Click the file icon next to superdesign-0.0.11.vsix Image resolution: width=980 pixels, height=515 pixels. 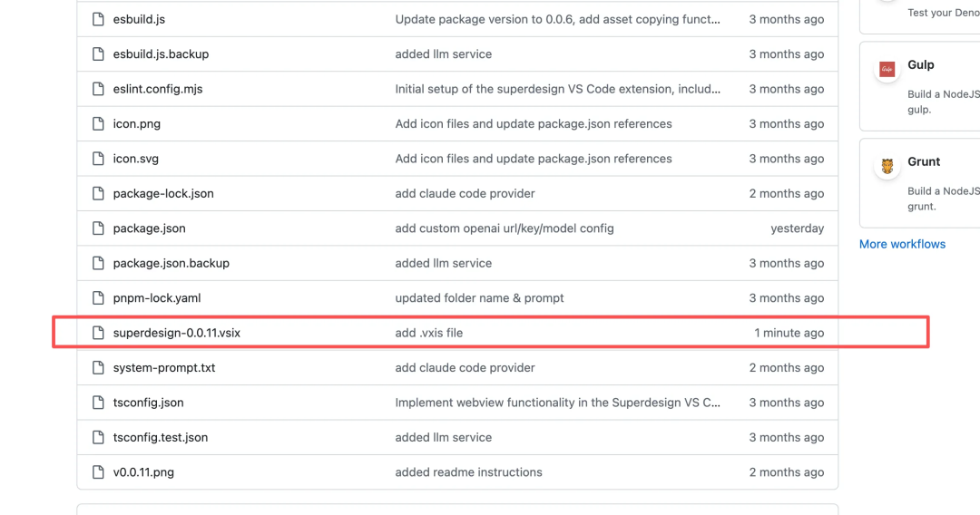coord(98,333)
